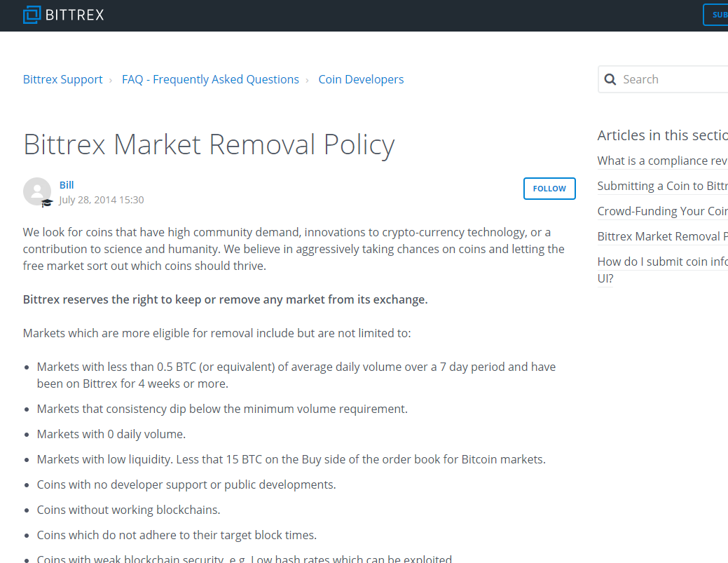This screenshot has height=563, width=728.
Task: Click the date 'July 28, 2014 15:30'
Action: coord(101,200)
